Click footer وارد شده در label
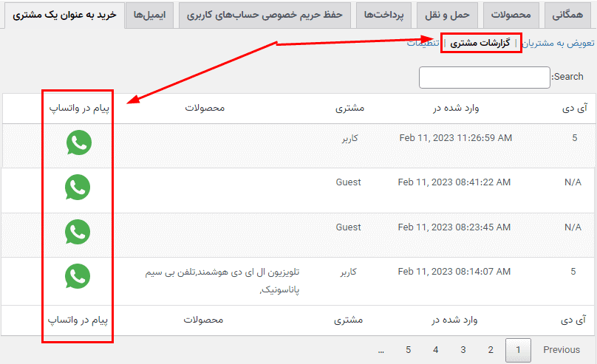This screenshot has width=597, height=364. pos(454,320)
